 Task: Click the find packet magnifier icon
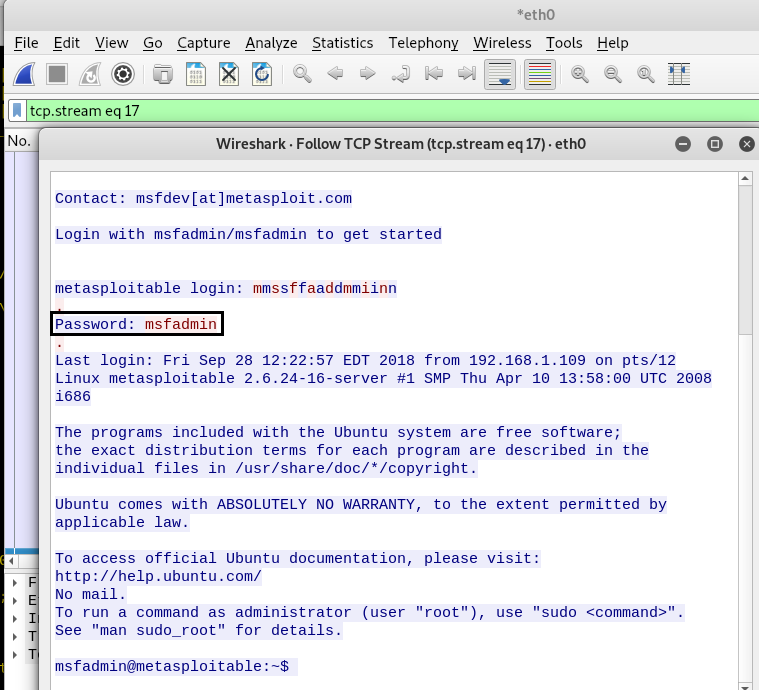click(302, 75)
